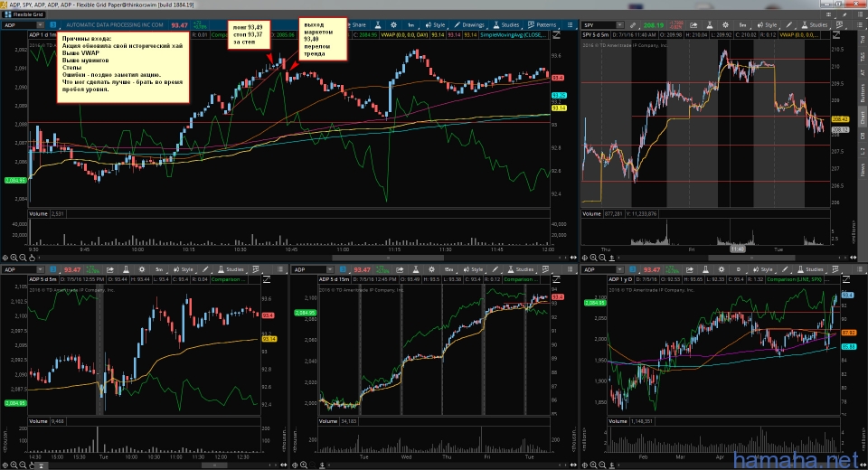The width and height of the screenshot is (868, 470).
Task: Select the T&S tab in right sidebar
Action: pyautogui.click(x=862, y=56)
